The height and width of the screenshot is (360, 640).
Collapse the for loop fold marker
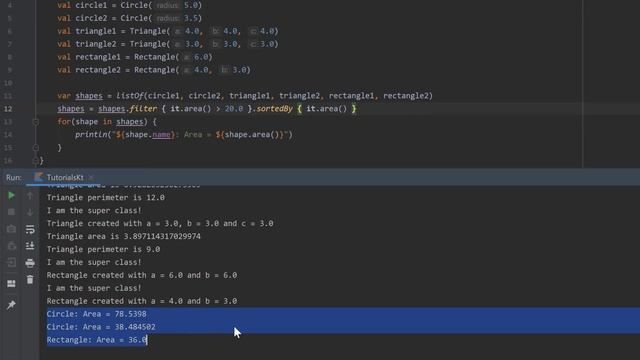[x=36, y=122]
